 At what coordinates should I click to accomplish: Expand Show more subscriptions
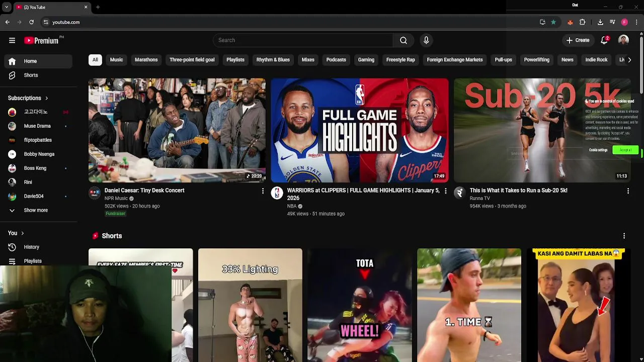click(38, 210)
